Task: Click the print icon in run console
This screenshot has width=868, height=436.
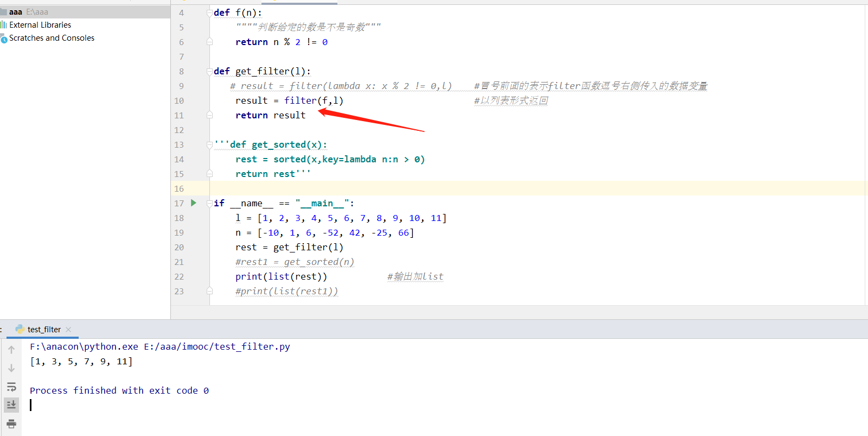Action: click(11, 424)
